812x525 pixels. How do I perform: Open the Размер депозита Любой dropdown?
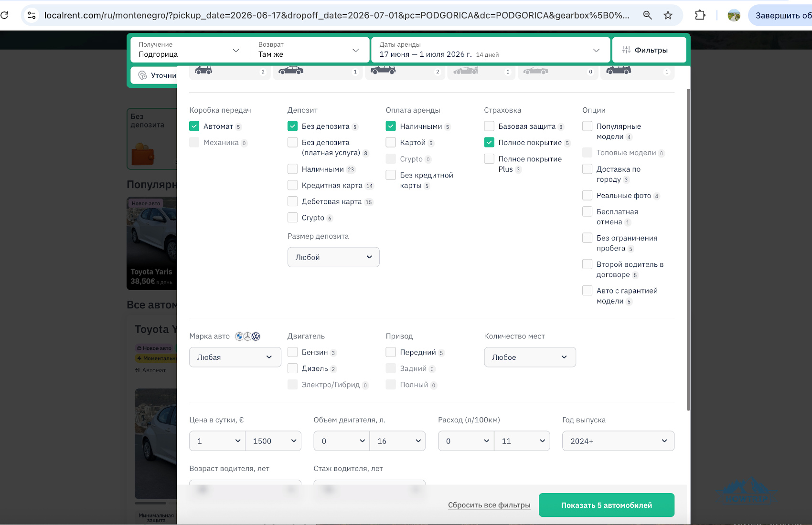pos(333,257)
